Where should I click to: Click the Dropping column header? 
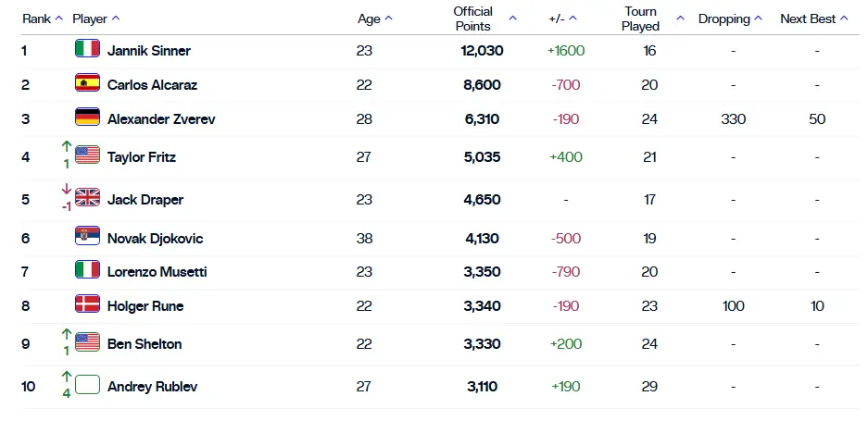724,19
